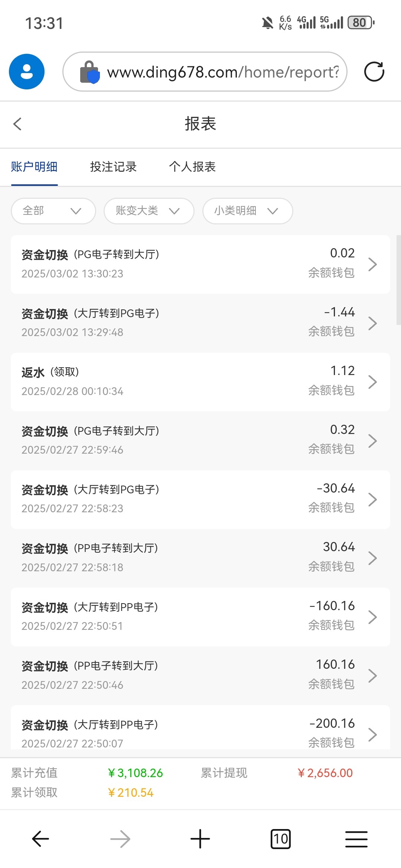Expand the 全部 filter dropdown

pyautogui.click(x=53, y=211)
